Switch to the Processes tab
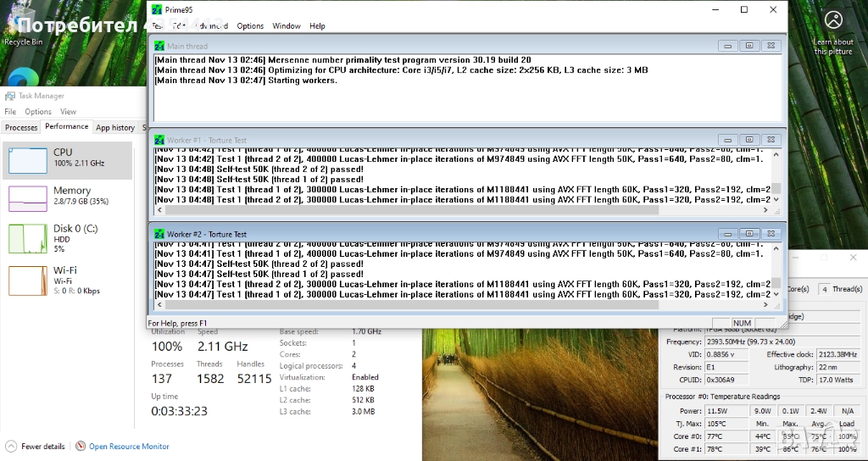This screenshot has width=868, height=461. pyautogui.click(x=21, y=128)
